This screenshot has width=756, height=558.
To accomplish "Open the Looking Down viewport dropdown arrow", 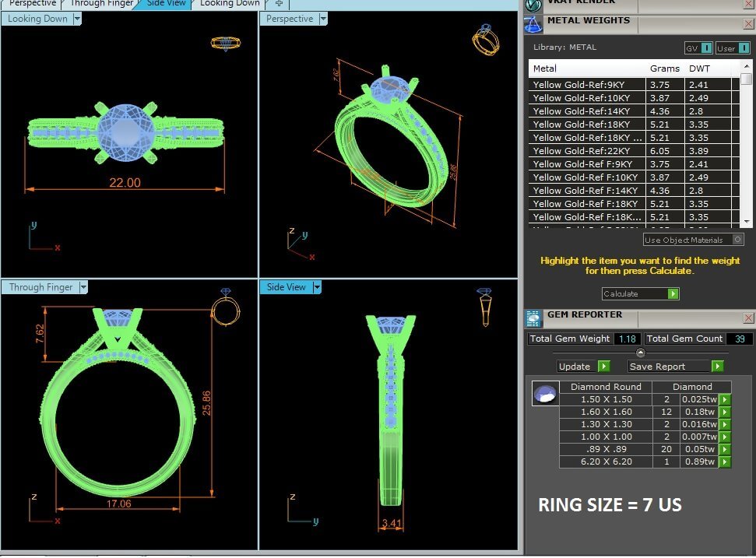I will coord(77,19).
